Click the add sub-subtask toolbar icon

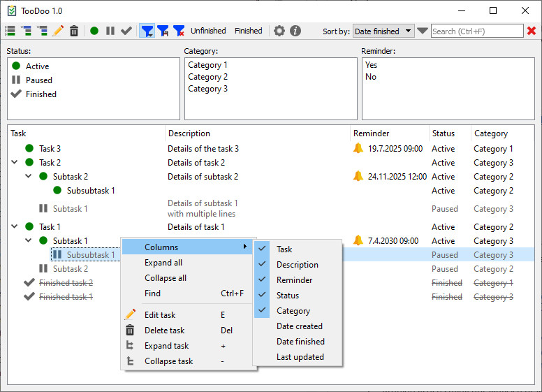tap(42, 31)
